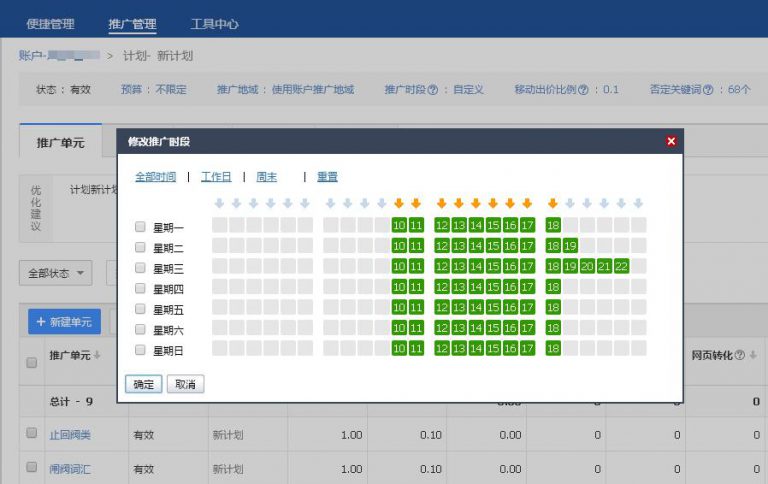Click the help icon next to 否定关键词

pos(708,89)
